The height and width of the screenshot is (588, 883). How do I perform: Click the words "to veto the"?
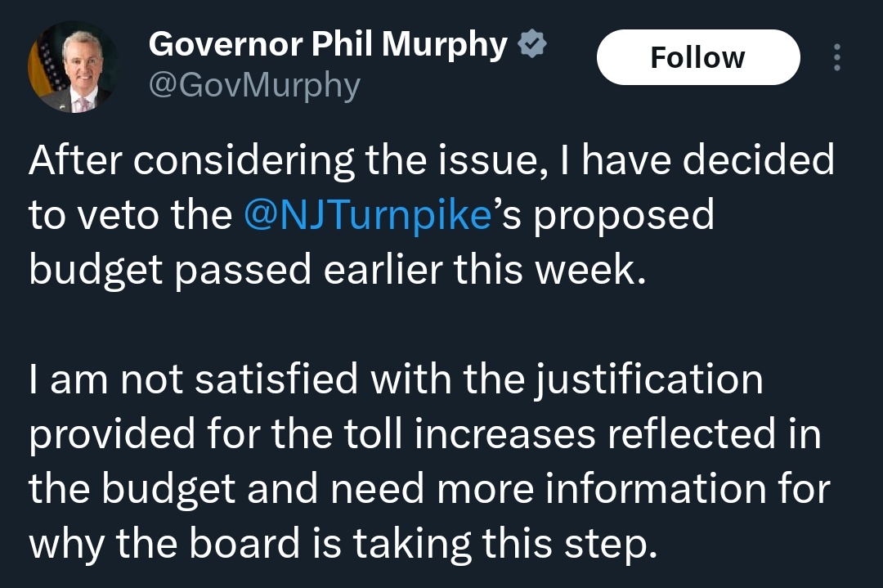[x=131, y=214]
